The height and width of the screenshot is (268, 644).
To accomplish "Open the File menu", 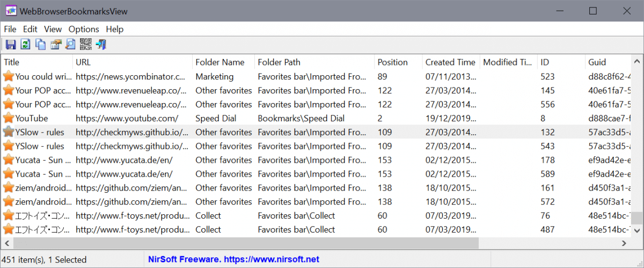I will (10, 29).
